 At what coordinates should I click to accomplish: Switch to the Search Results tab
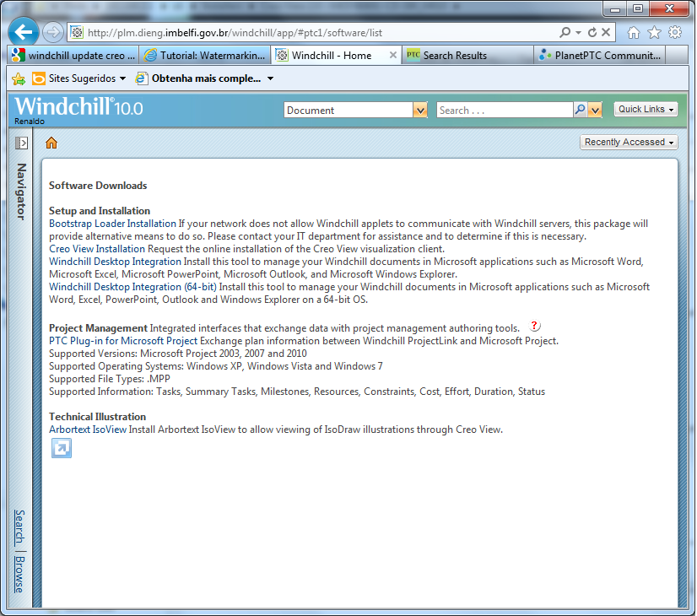coord(467,55)
